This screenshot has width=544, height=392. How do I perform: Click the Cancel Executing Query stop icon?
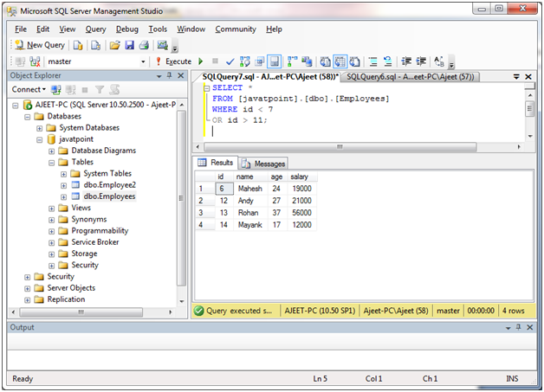tap(215, 61)
